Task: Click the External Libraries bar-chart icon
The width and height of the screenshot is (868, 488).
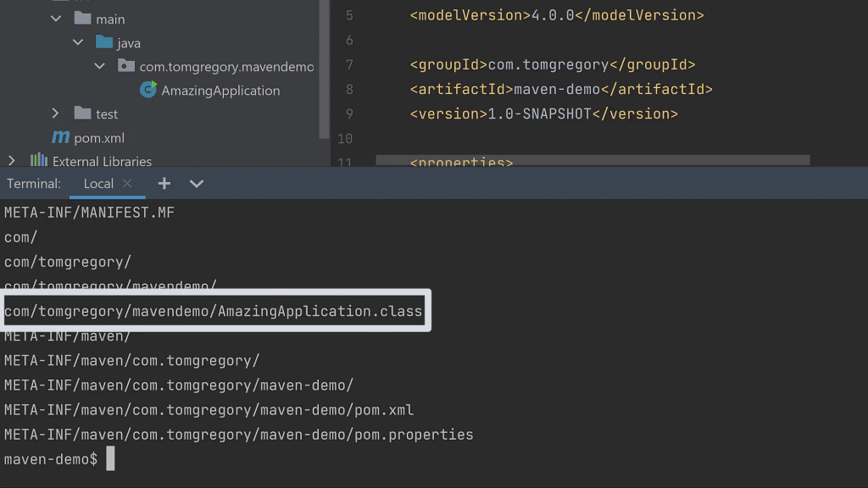Action: (x=38, y=160)
